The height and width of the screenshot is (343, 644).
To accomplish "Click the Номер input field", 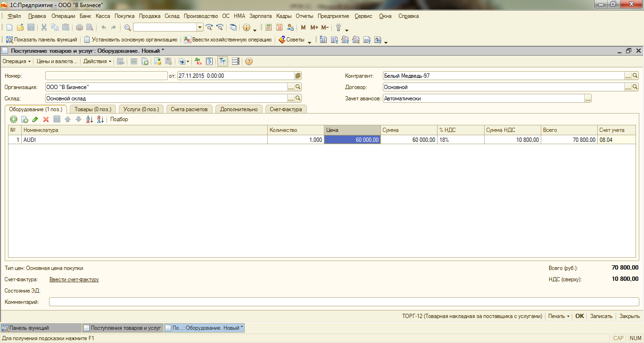I will [x=107, y=75].
